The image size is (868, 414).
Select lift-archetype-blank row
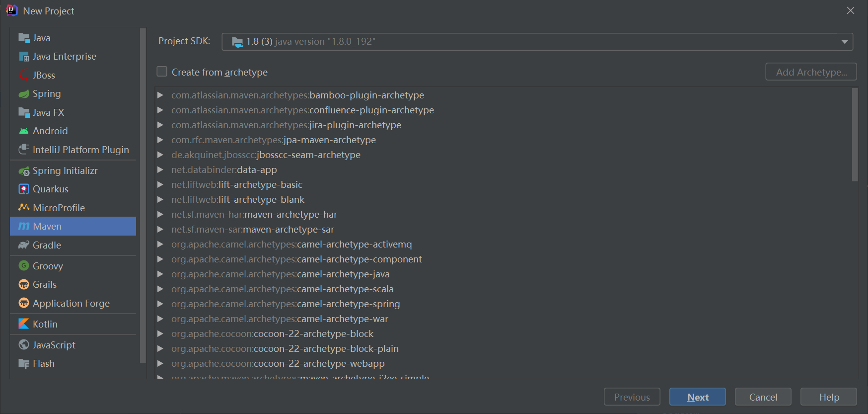click(x=503, y=199)
